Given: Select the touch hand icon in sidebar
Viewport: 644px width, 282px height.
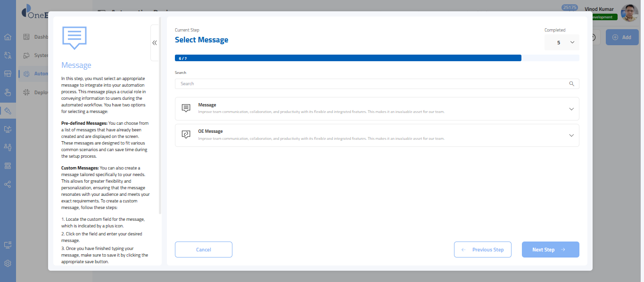Looking at the screenshot, I should pyautogui.click(x=8, y=92).
